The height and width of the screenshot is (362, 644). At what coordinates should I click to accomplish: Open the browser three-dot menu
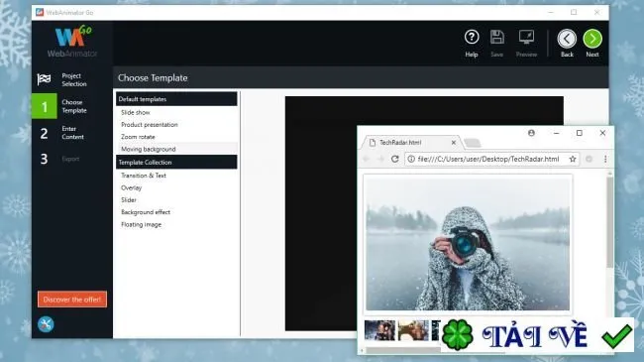[x=605, y=159]
